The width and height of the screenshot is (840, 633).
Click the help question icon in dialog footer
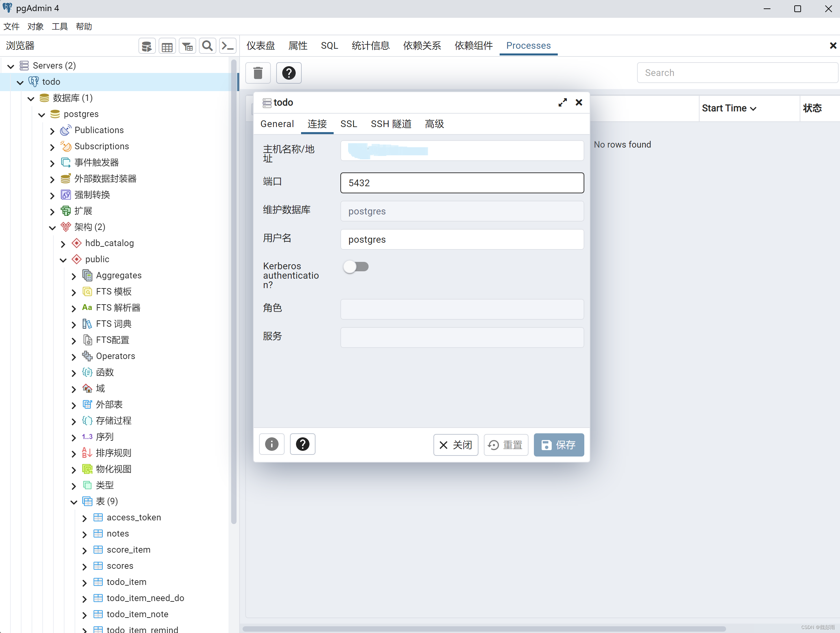click(302, 444)
